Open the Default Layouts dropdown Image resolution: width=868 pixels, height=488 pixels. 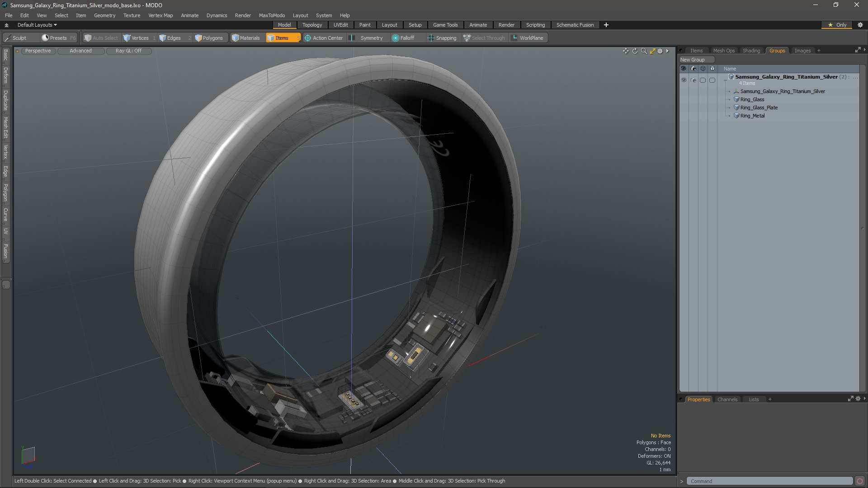pos(37,25)
